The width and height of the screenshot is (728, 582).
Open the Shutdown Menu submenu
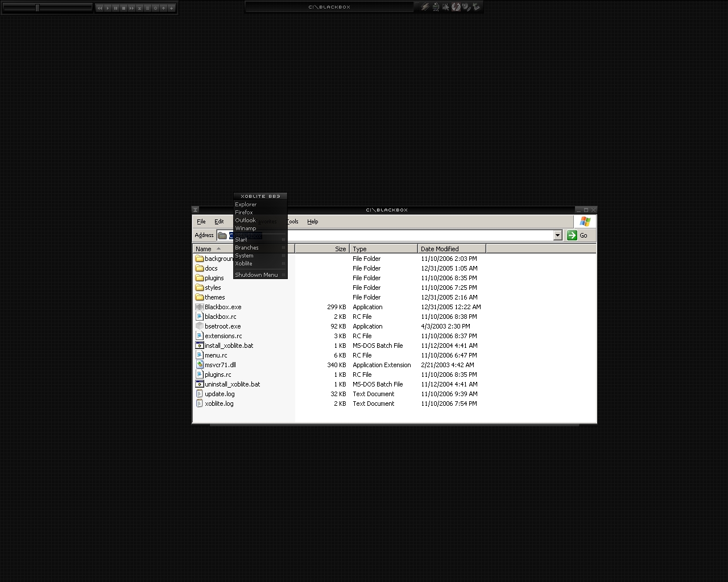[x=260, y=275]
